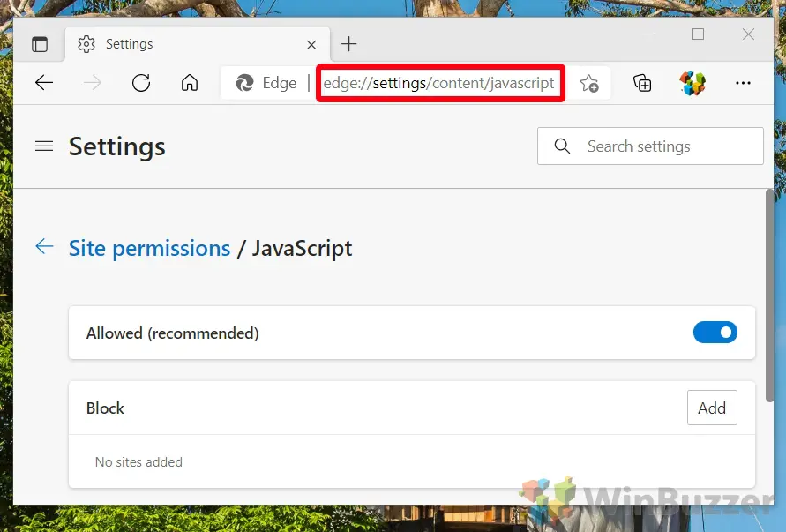The height and width of the screenshot is (532, 786).
Task: Click Add next to the Block section
Action: (x=712, y=408)
